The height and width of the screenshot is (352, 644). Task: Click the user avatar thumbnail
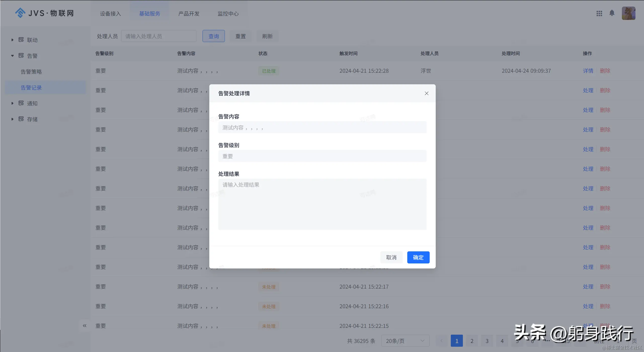click(x=628, y=13)
